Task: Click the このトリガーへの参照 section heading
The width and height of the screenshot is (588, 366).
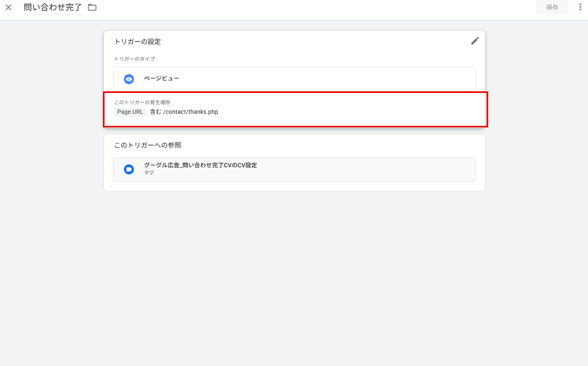Action: (148, 145)
